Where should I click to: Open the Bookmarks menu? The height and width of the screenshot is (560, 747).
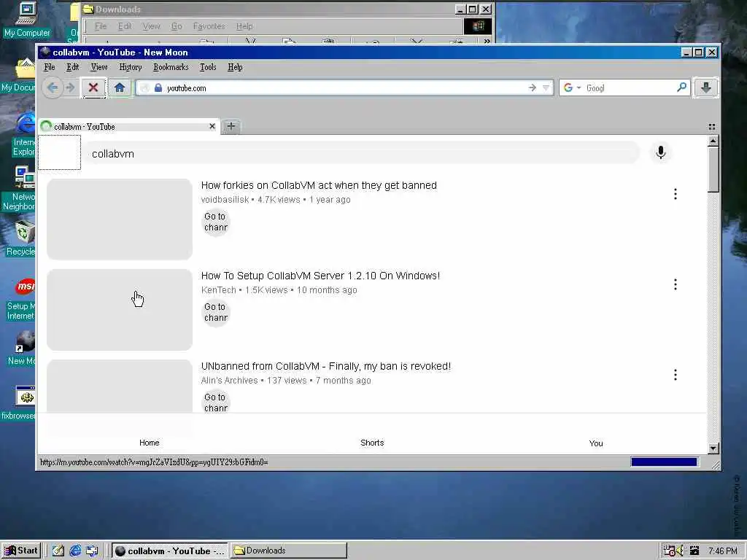171,67
